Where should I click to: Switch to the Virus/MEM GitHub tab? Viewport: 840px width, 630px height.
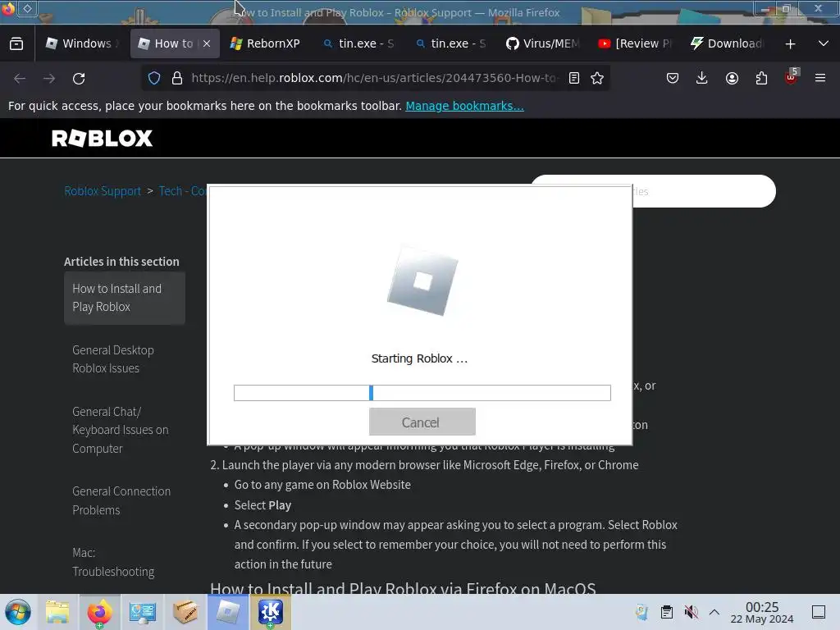pyautogui.click(x=543, y=43)
